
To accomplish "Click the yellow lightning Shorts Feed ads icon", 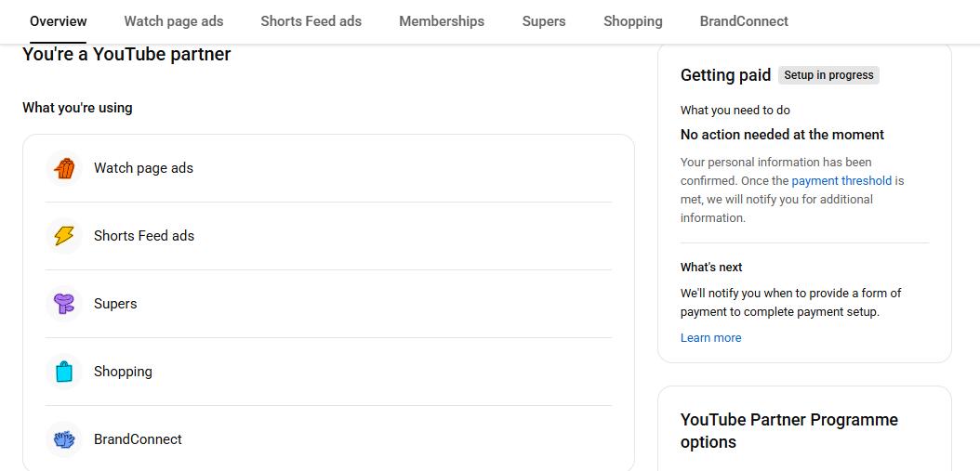I will point(64,236).
